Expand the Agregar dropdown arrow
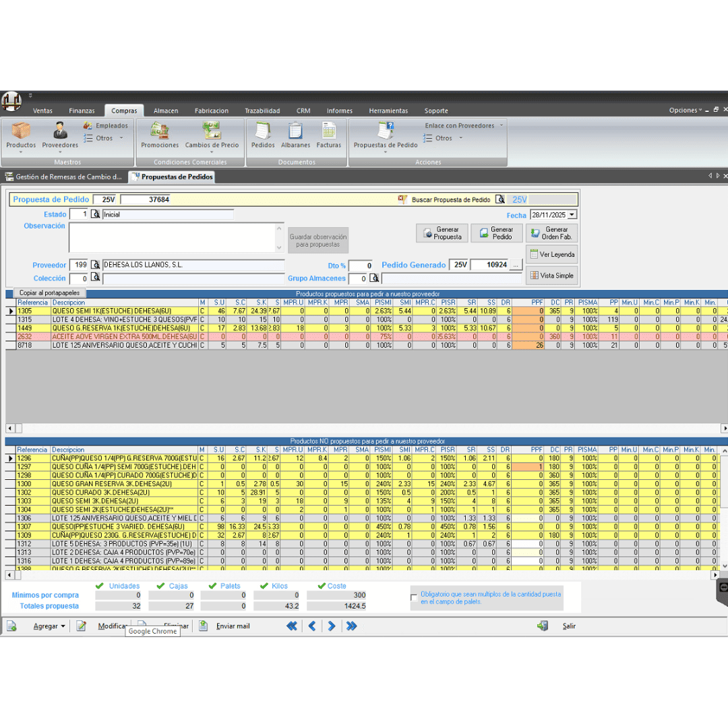 point(63,626)
